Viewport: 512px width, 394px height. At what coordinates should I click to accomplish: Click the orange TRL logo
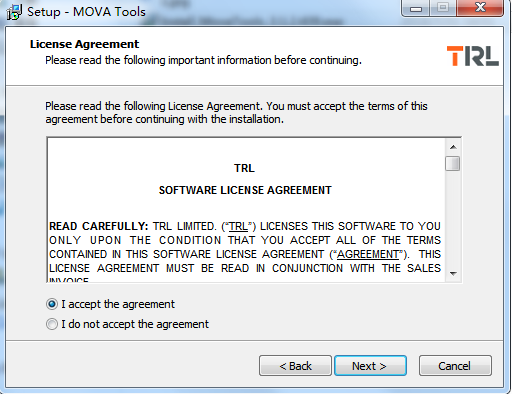click(472, 56)
